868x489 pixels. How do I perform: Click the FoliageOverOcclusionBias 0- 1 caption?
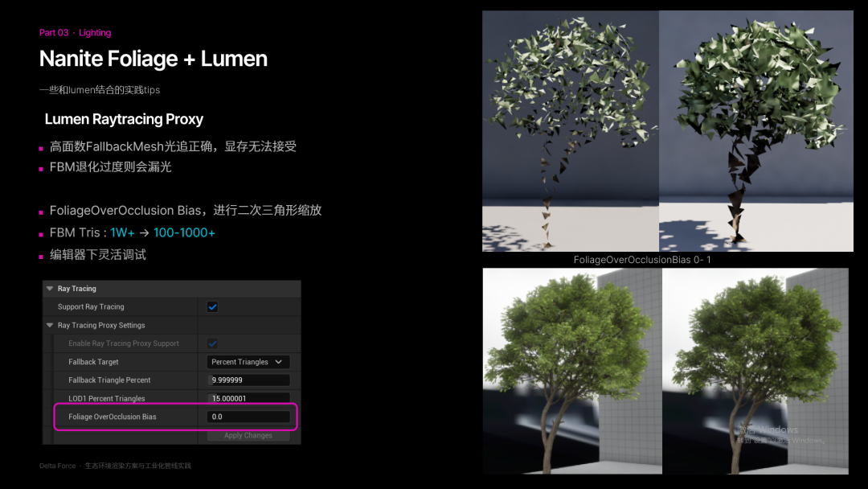(642, 260)
